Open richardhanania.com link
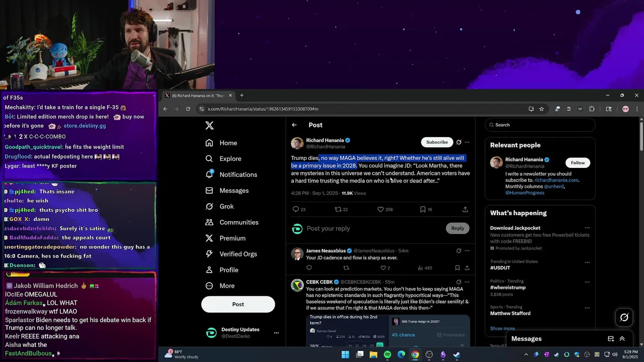Image resolution: width=644 pixels, height=362 pixels. coord(556,180)
